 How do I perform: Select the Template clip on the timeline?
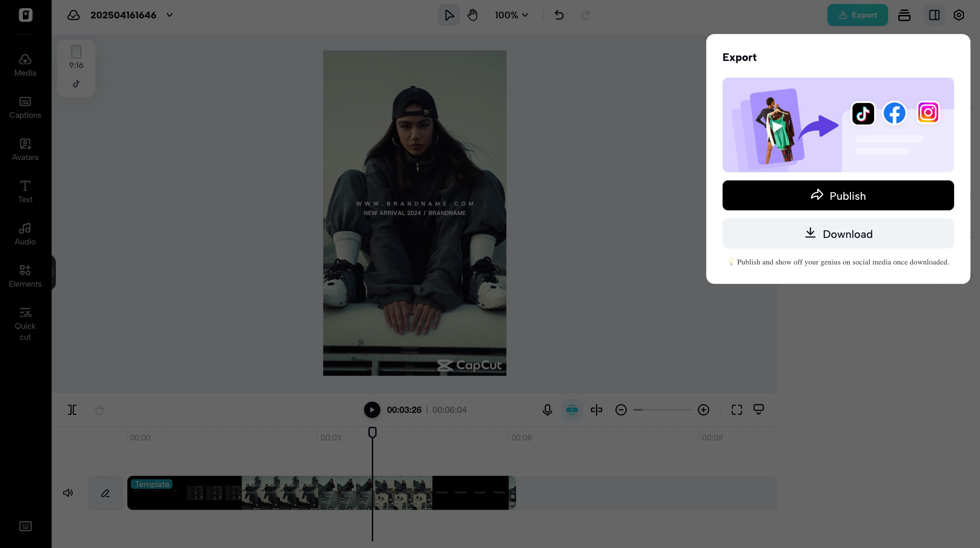pyautogui.click(x=266, y=493)
